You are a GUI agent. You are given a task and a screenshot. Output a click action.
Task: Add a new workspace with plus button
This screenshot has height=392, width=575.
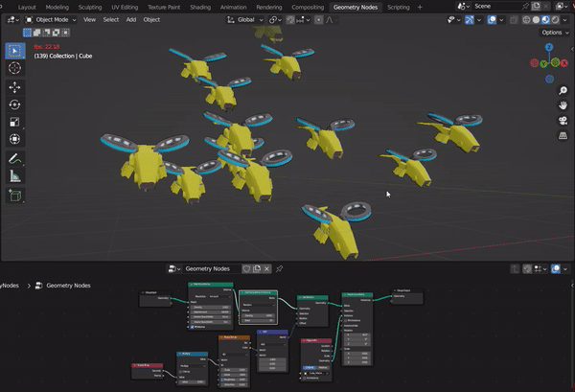pos(420,7)
